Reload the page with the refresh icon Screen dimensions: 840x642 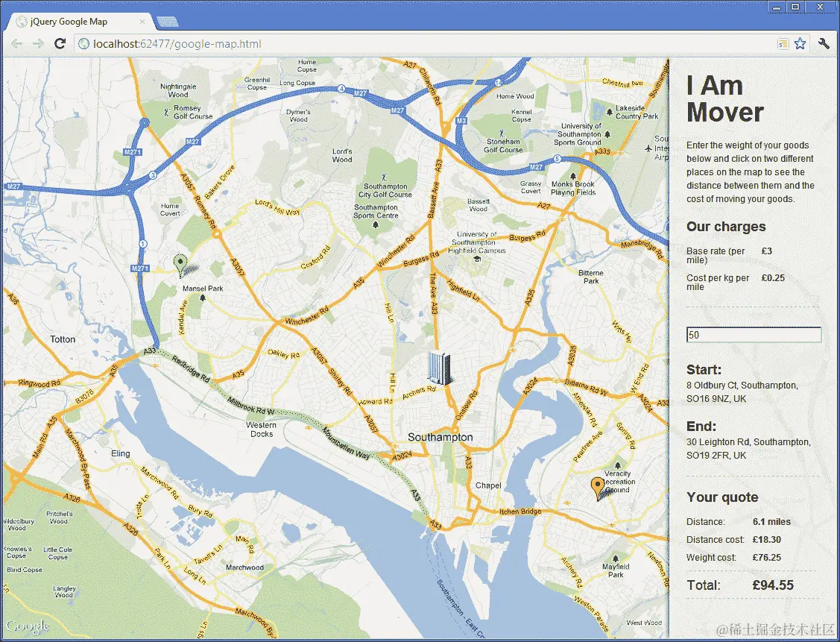(x=60, y=43)
